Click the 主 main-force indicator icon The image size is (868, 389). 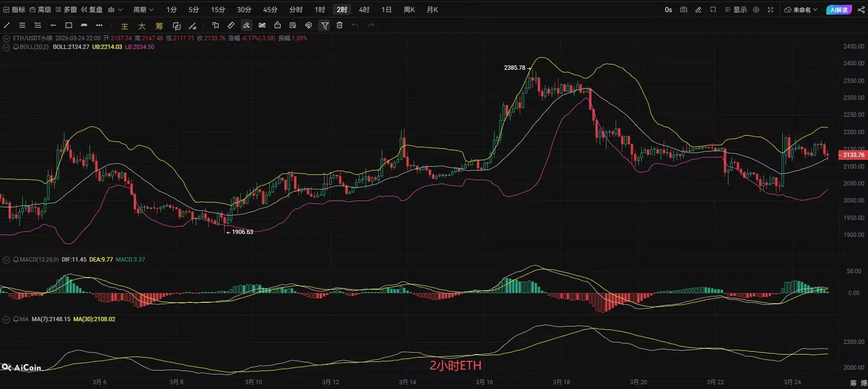[x=124, y=26]
